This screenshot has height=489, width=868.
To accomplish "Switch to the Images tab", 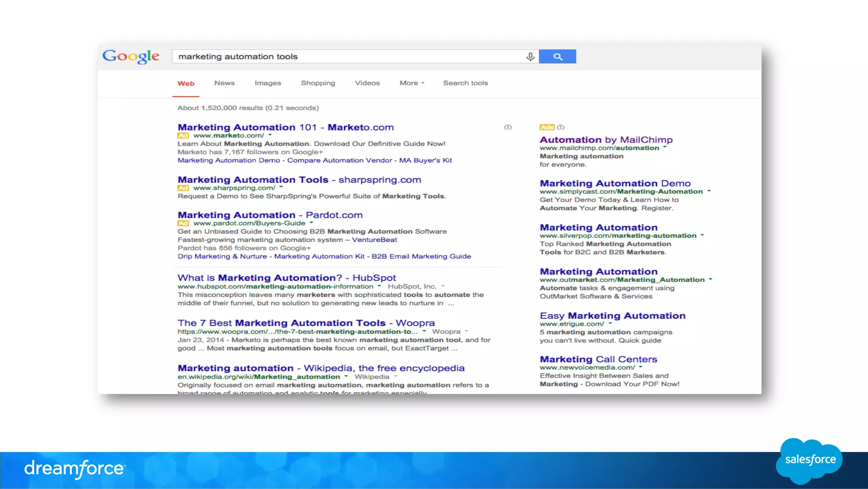I will coord(267,83).
